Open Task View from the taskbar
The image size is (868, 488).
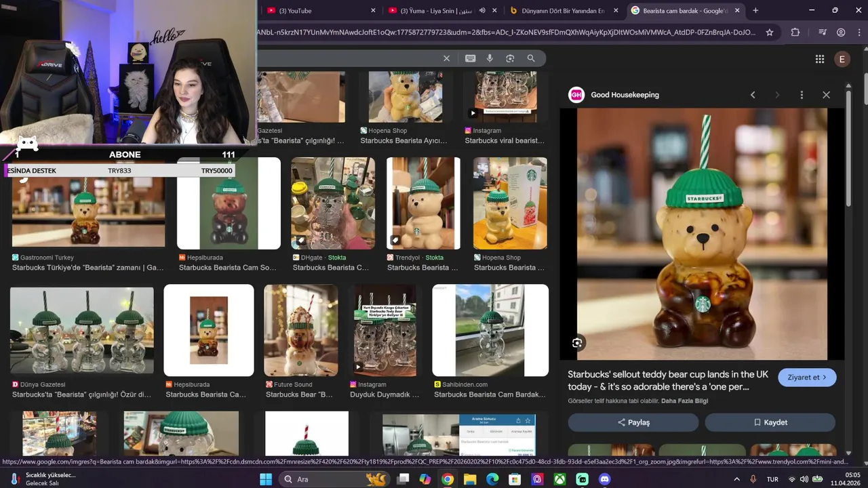click(x=403, y=479)
